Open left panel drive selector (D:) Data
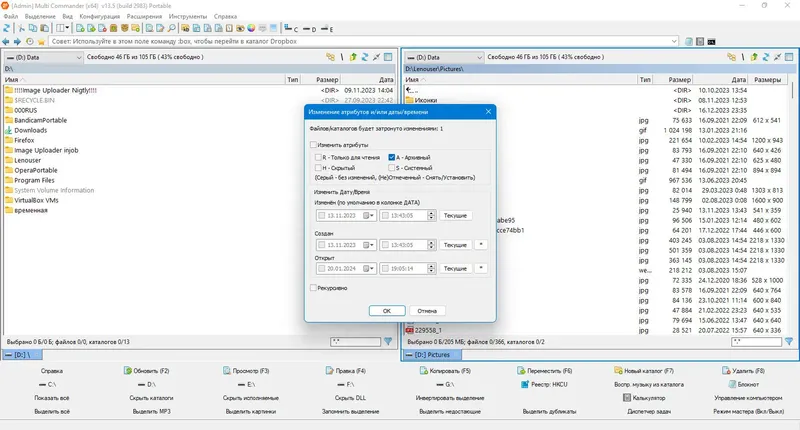The image size is (800, 430). point(43,57)
